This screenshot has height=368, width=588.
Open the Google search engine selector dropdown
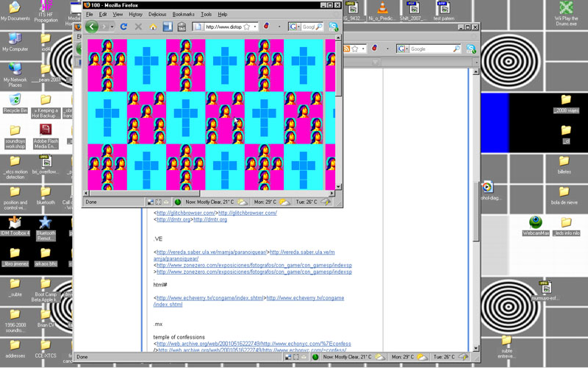(298, 27)
